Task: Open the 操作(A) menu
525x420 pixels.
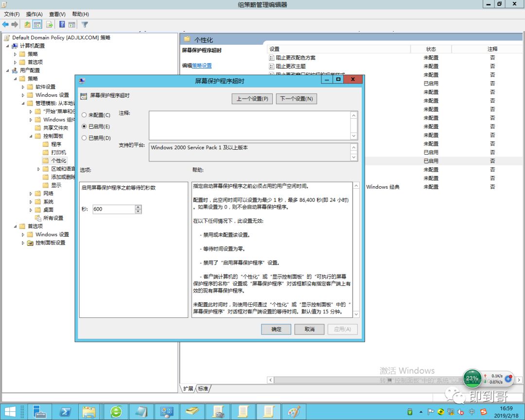Action: click(34, 14)
